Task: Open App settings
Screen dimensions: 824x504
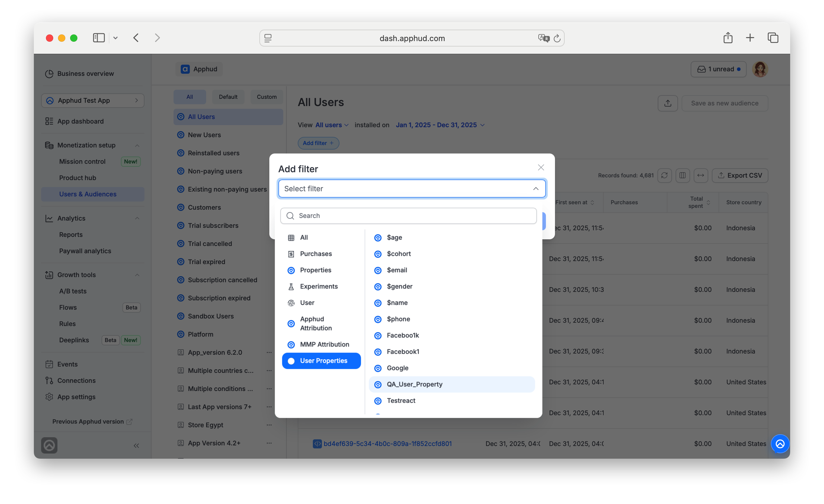Action: 92,397
